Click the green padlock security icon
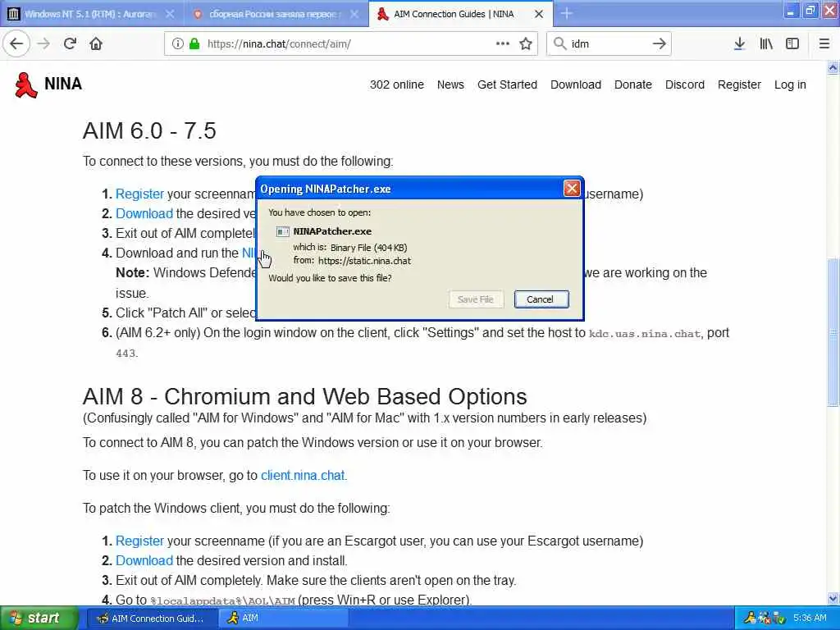Image resolution: width=840 pixels, height=630 pixels. [194, 44]
